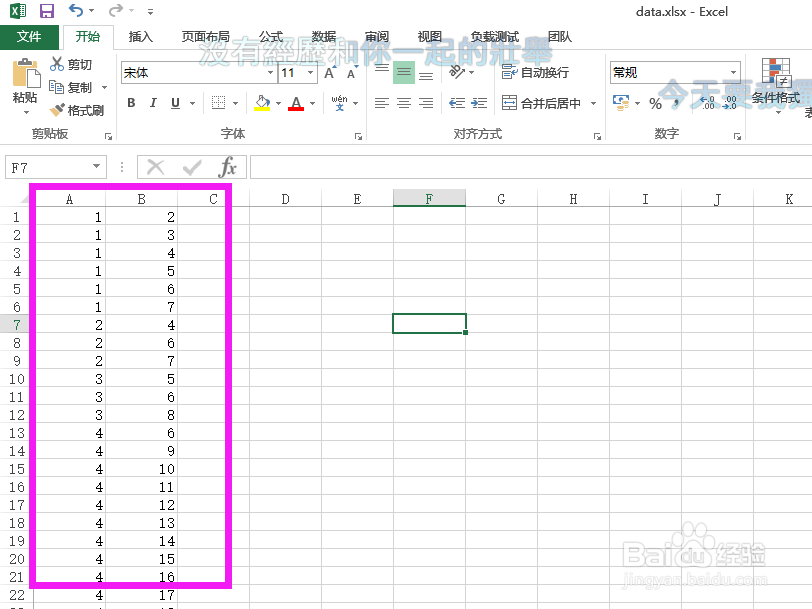The width and height of the screenshot is (812, 609).
Task: Switch to the Data (数据) tab
Action: pos(324,37)
